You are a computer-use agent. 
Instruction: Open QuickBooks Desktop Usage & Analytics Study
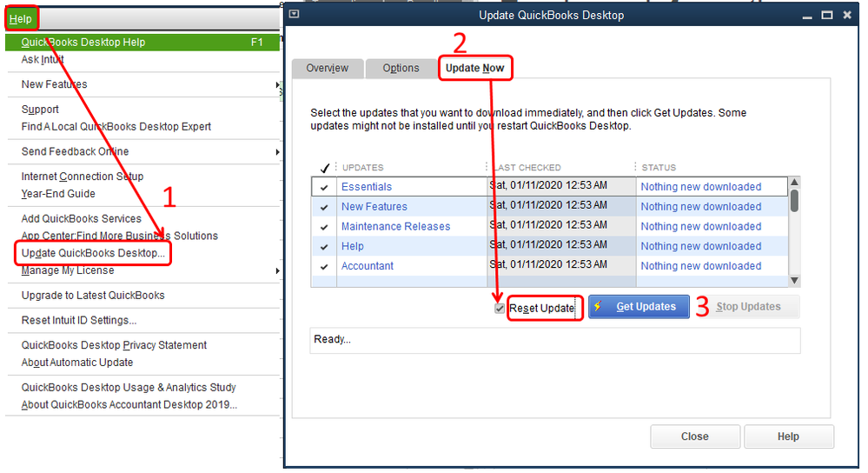coord(129,387)
